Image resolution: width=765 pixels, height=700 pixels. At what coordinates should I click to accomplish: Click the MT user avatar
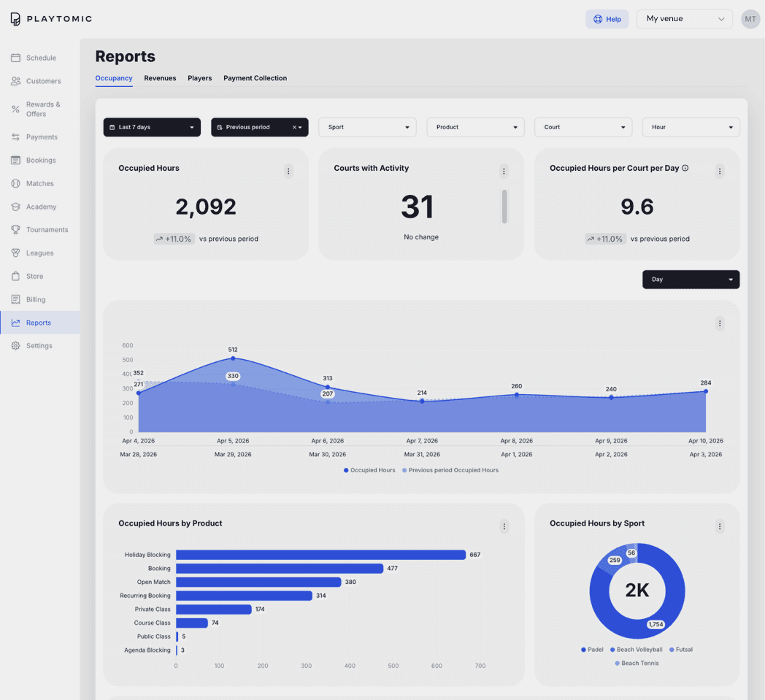(x=750, y=19)
